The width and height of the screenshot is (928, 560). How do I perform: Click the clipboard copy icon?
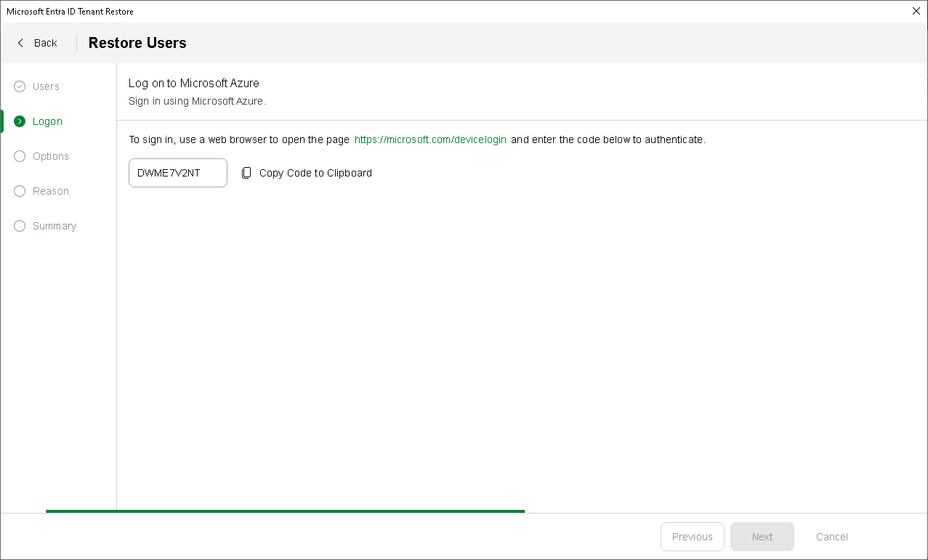tap(246, 173)
